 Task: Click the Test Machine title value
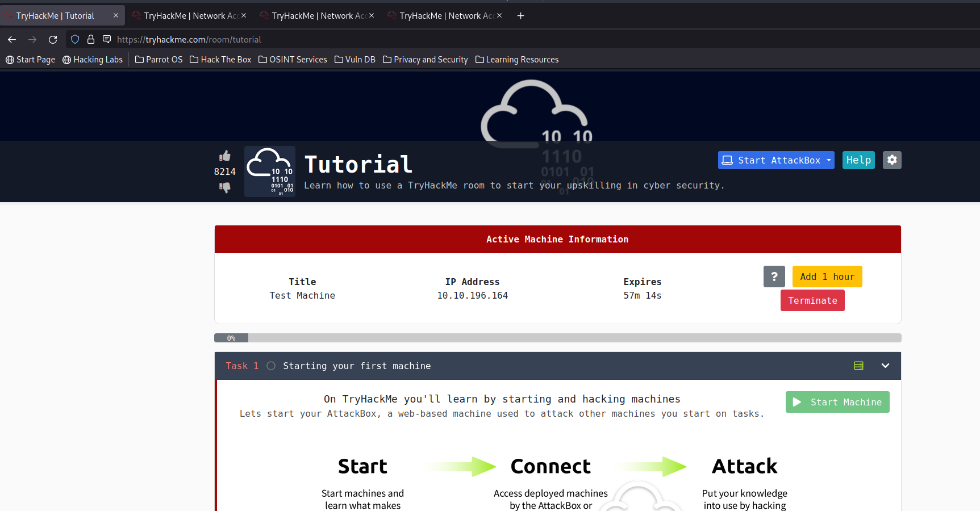[x=302, y=295]
